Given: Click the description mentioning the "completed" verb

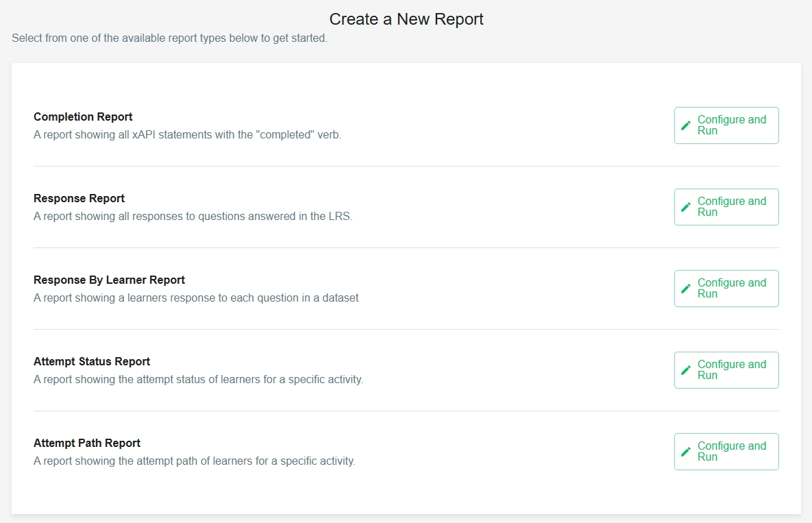Looking at the screenshot, I should tap(187, 135).
